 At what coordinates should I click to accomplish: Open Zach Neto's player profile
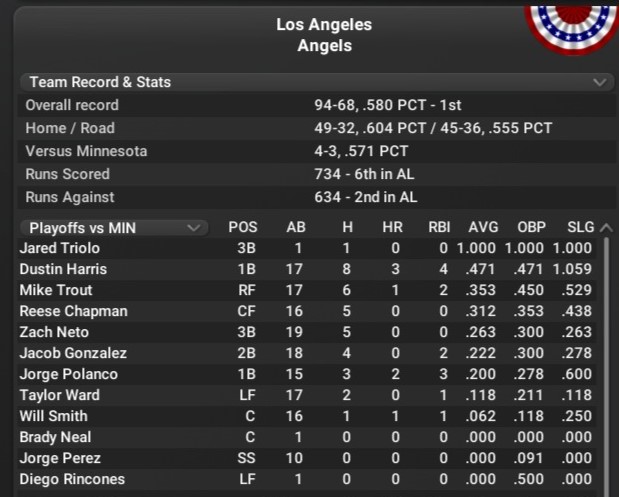(x=54, y=332)
